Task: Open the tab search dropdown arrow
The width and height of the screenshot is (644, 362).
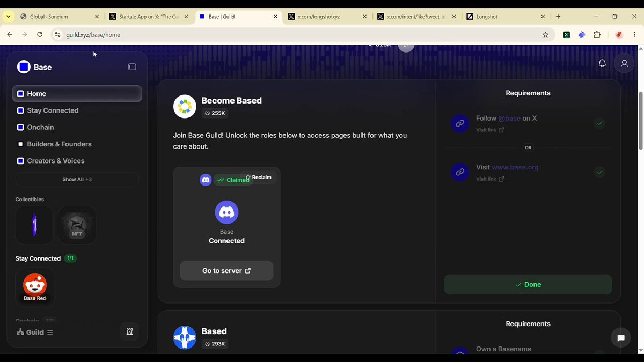Action: [x=9, y=17]
